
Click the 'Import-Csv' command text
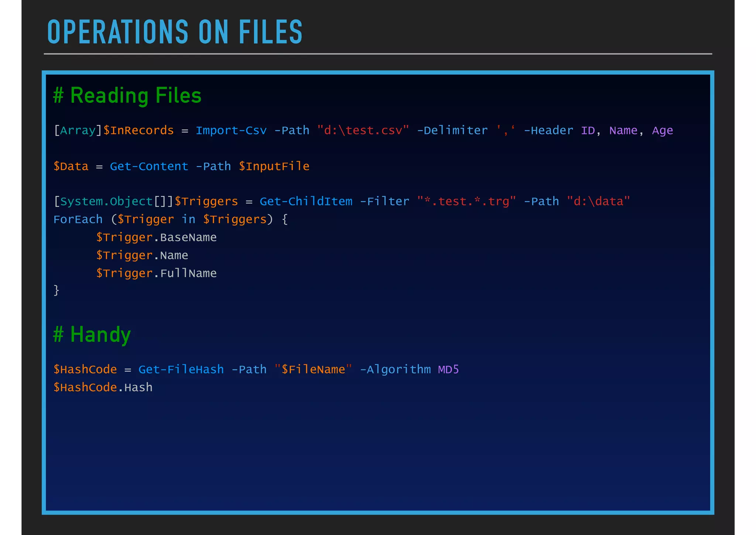point(231,130)
